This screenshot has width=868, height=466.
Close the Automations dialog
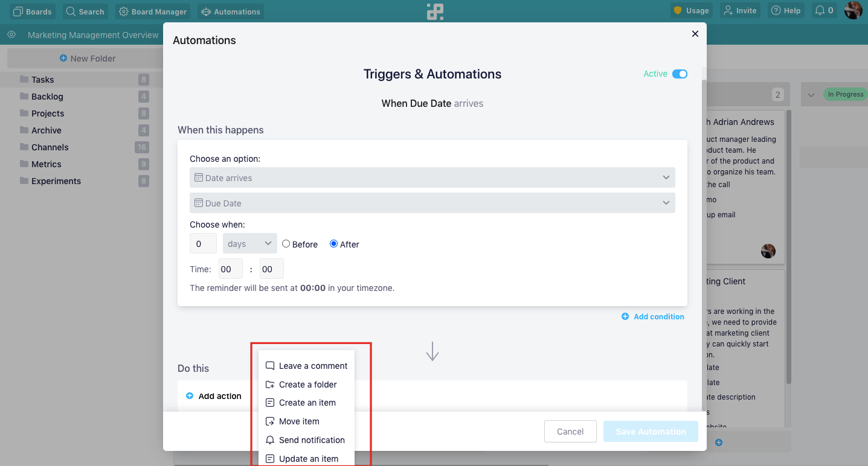pos(695,34)
